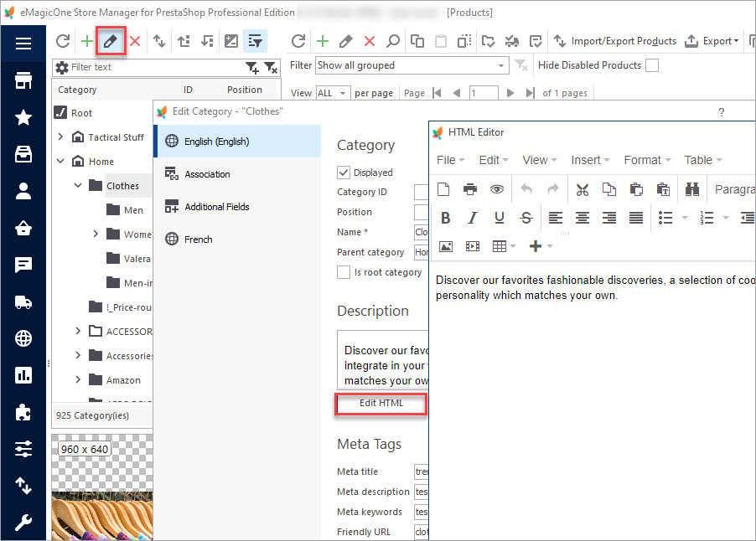
Task: Open the Format menu in HTML Editor
Action: pyautogui.click(x=647, y=160)
